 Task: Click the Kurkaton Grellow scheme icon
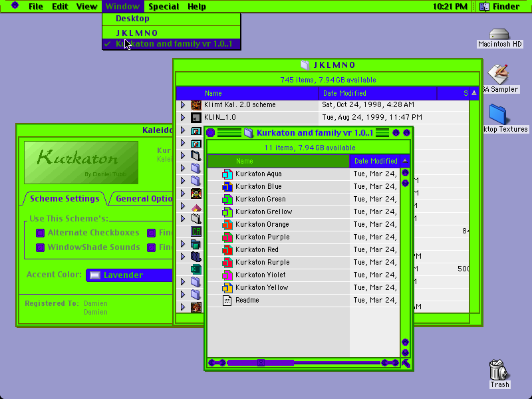[227, 211]
